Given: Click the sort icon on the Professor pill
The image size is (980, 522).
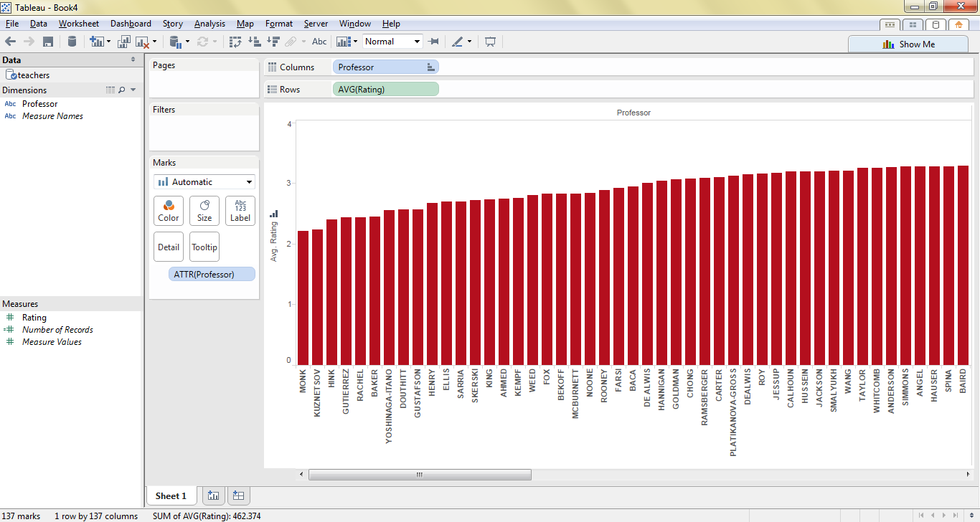Looking at the screenshot, I should pos(430,67).
